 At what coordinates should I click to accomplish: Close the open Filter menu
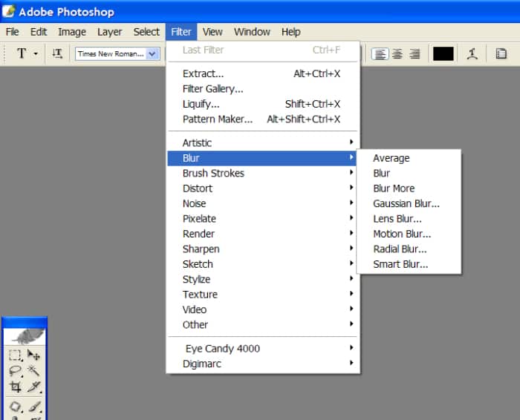pyautogui.click(x=181, y=32)
